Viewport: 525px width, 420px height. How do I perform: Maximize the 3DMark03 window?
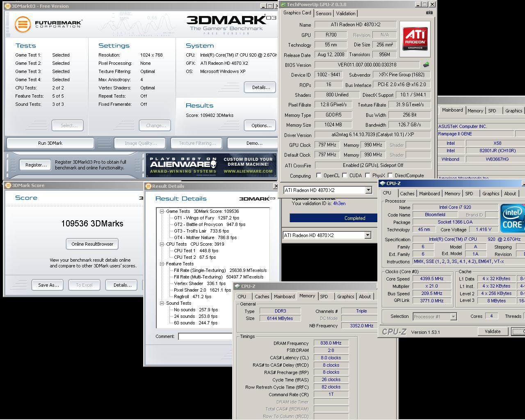pos(270,6)
